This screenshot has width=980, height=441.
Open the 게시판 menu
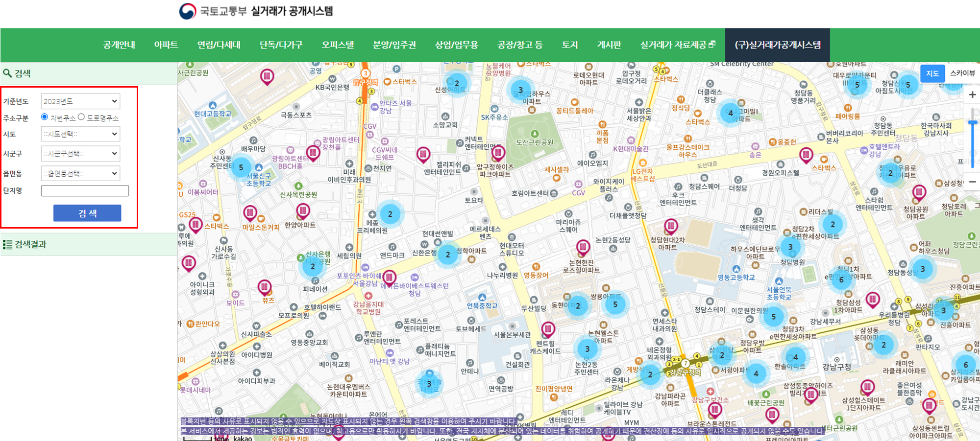click(x=609, y=45)
